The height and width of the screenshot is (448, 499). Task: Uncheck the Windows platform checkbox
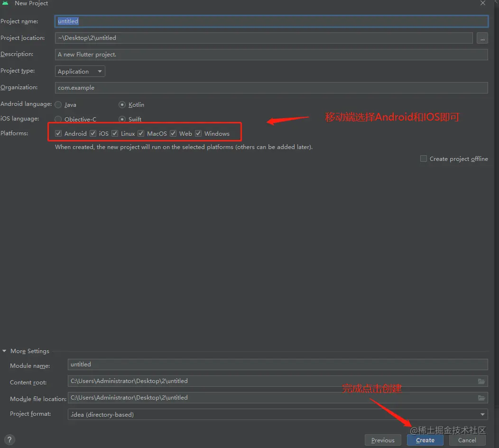[198, 133]
